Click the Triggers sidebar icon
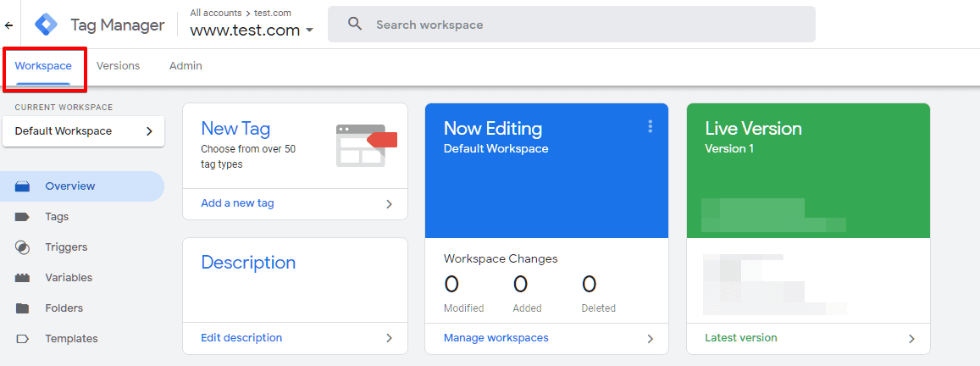 click(23, 247)
